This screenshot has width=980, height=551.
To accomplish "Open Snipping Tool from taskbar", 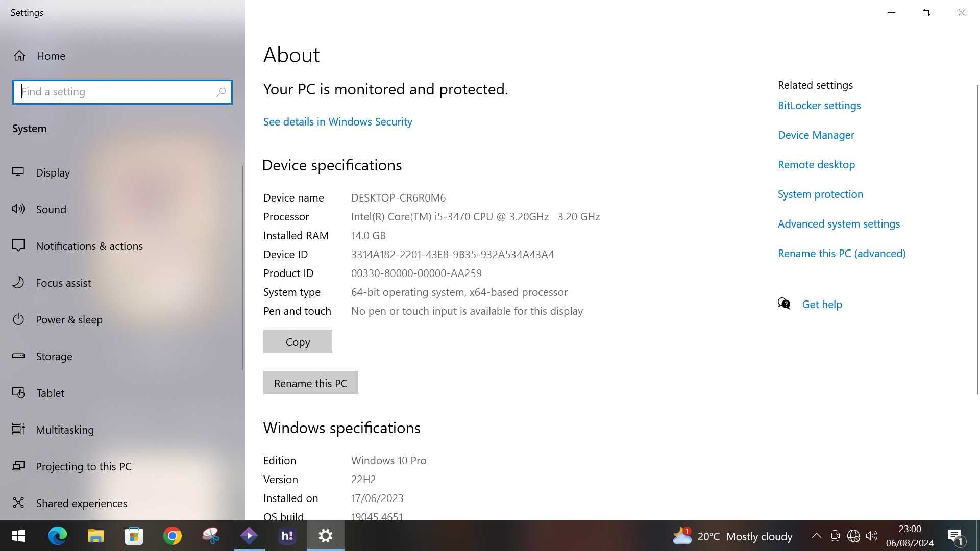I will [211, 536].
